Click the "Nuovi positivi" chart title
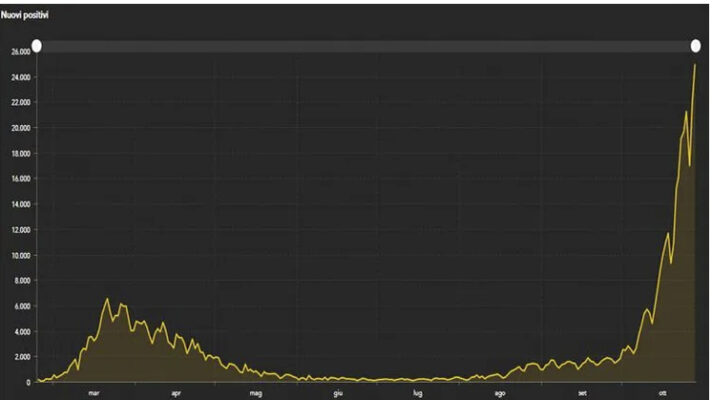 tap(24, 17)
